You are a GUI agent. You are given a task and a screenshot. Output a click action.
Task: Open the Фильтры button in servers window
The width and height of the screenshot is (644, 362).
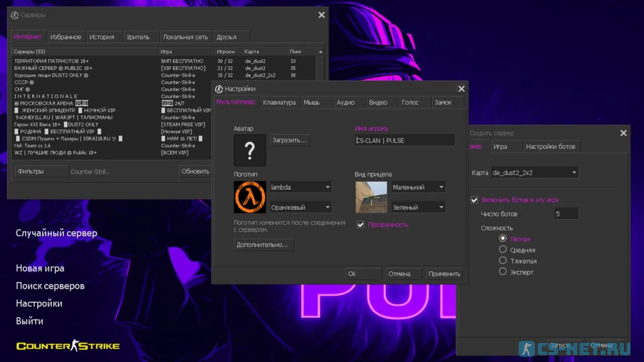click(41, 171)
